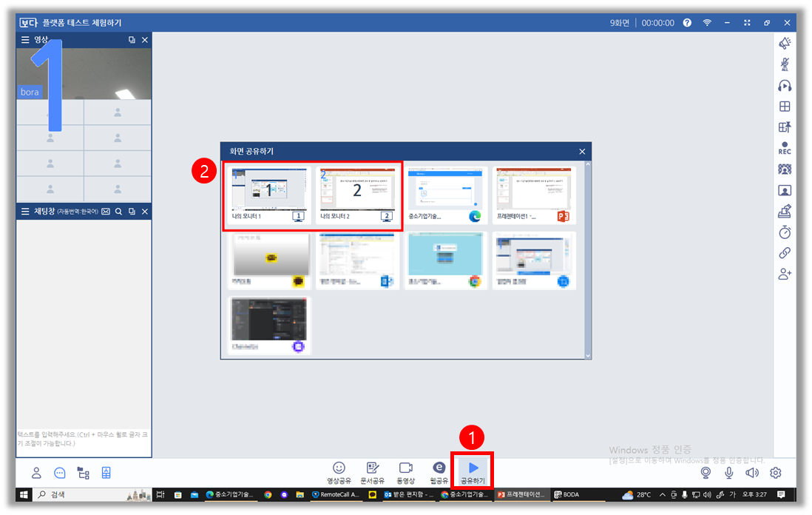
Task: Click the taskbar 검색 search box
Action: (x=92, y=495)
